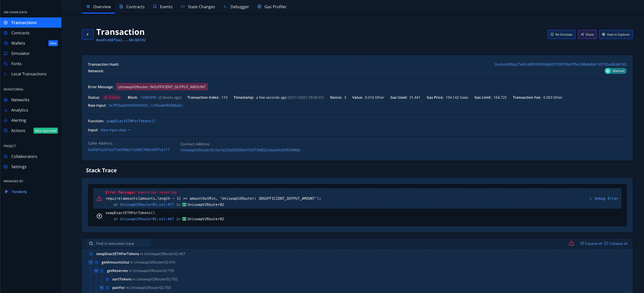The height and width of the screenshot is (293, 644).
Task: Click the Collaborators people icon
Action: coord(6,156)
